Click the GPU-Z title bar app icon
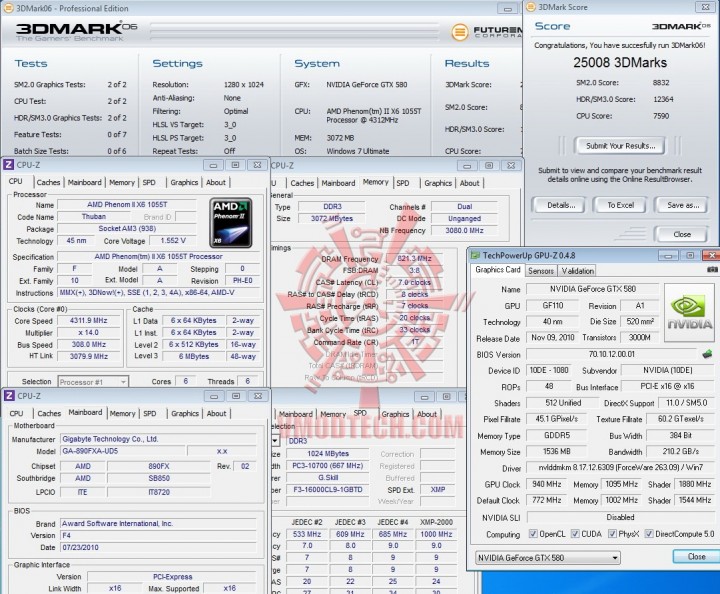Screen dimensions: 720x594 click(476, 255)
